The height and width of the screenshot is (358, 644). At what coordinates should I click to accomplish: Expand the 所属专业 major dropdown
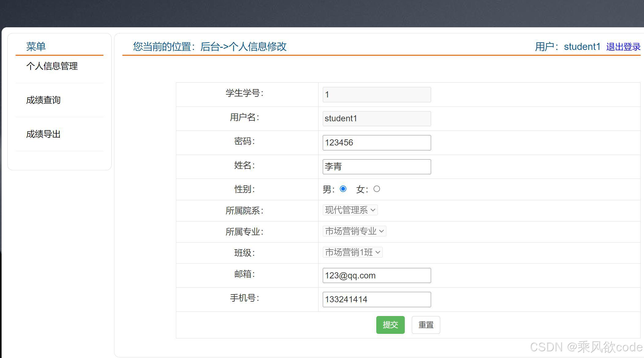pyautogui.click(x=354, y=231)
